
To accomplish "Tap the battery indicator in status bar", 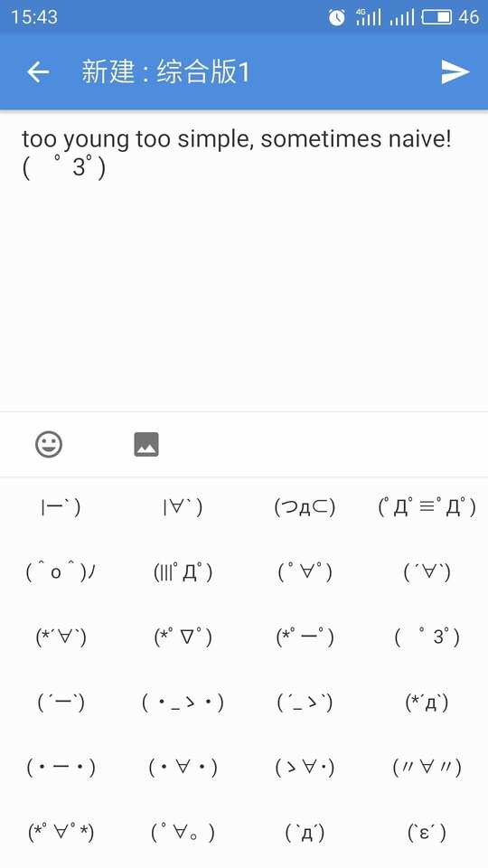I will 437,17.
